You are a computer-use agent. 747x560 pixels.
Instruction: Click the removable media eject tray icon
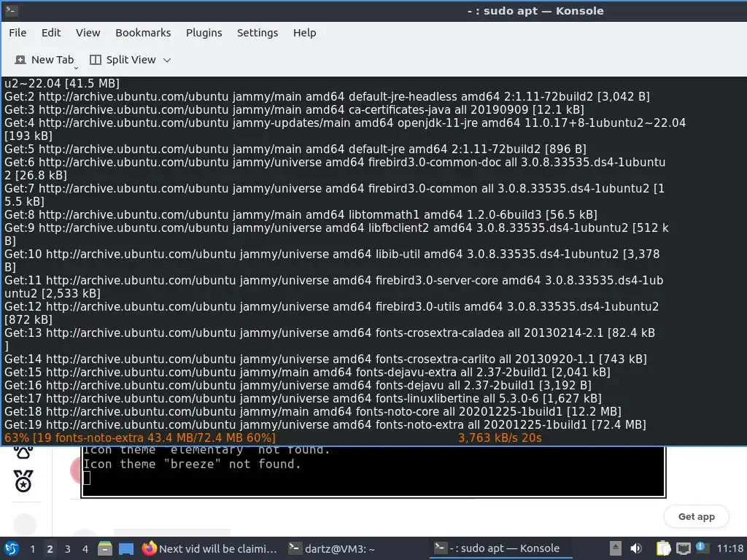coord(616,548)
